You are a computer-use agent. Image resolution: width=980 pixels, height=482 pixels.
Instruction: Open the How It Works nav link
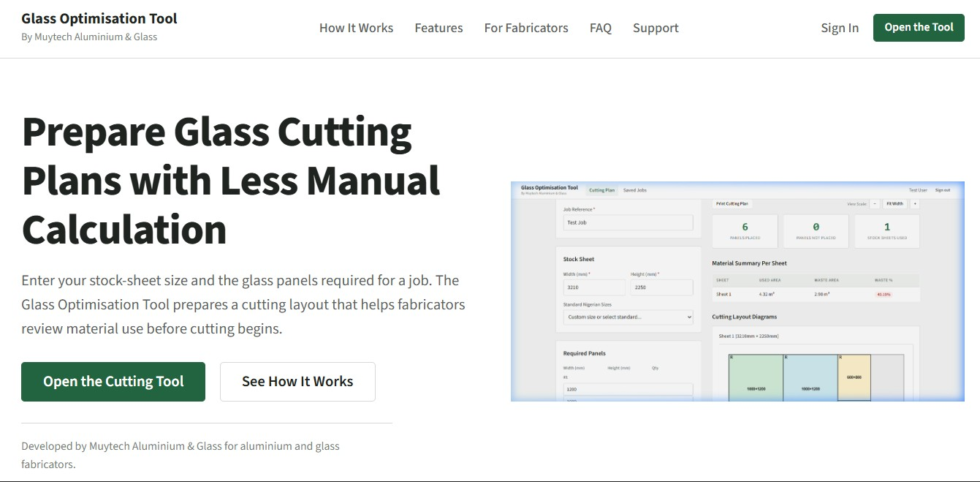tap(356, 28)
